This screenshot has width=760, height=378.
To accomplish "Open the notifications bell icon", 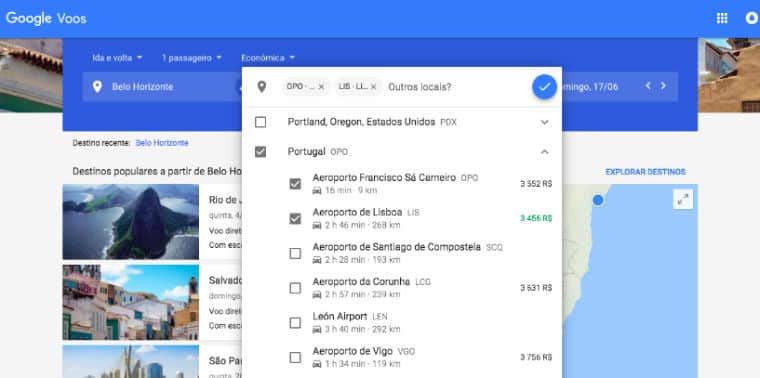I will [752, 18].
